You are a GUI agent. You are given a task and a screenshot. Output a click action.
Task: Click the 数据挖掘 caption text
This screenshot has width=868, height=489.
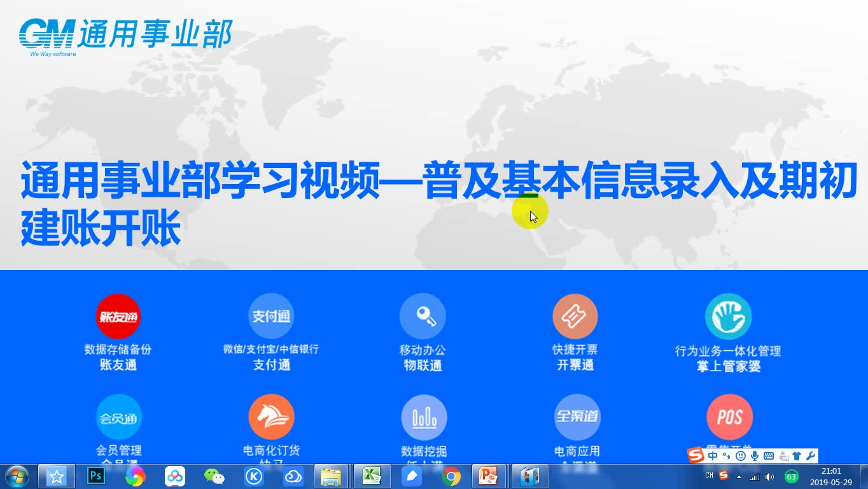coord(424,451)
